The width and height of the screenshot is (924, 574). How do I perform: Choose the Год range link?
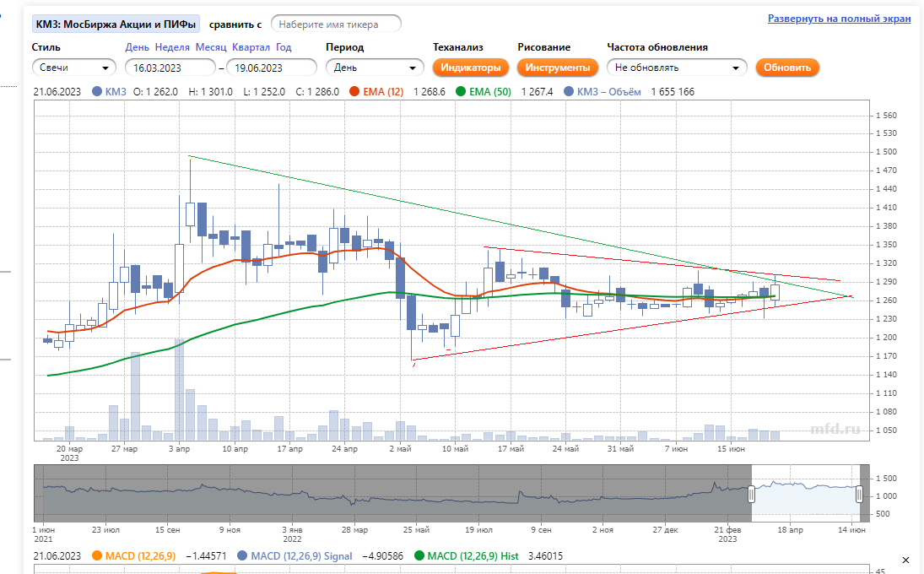point(284,48)
